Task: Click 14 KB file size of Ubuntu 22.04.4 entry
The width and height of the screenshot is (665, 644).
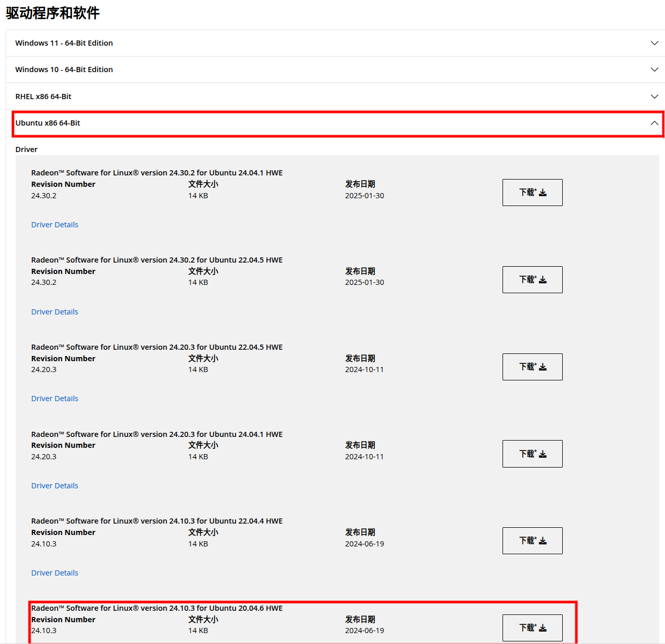Action: (x=198, y=544)
